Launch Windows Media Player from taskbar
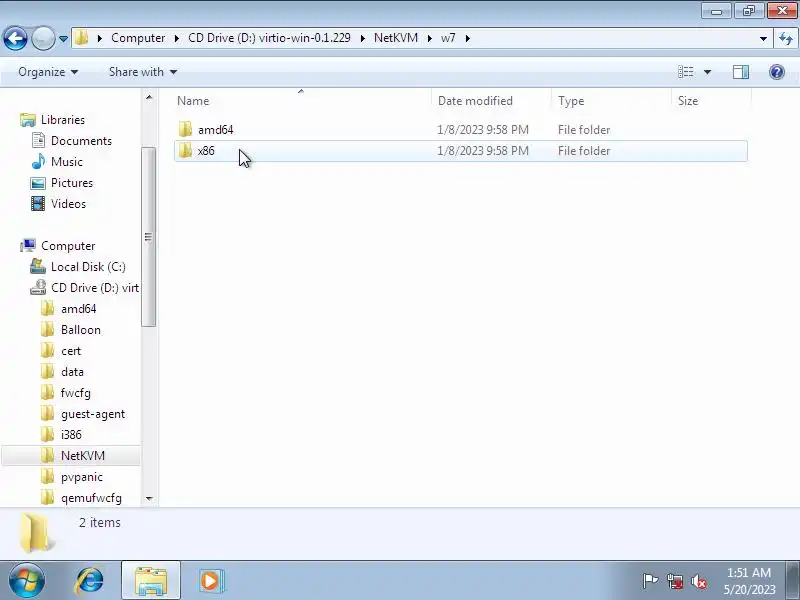Viewport: 800px width, 600px height. click(x=211, y=581)
